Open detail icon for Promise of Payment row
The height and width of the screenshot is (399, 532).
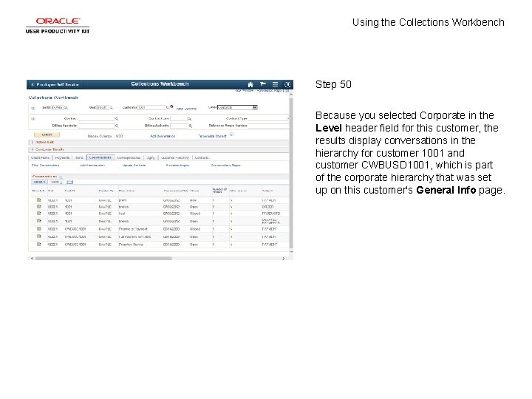[x=39, y=228]
